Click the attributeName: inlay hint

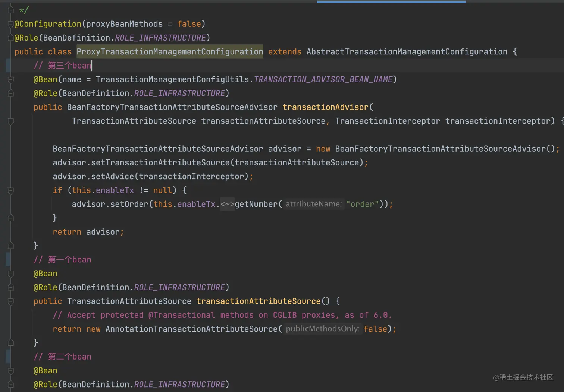pyautogui.click(x=313, y=204)
